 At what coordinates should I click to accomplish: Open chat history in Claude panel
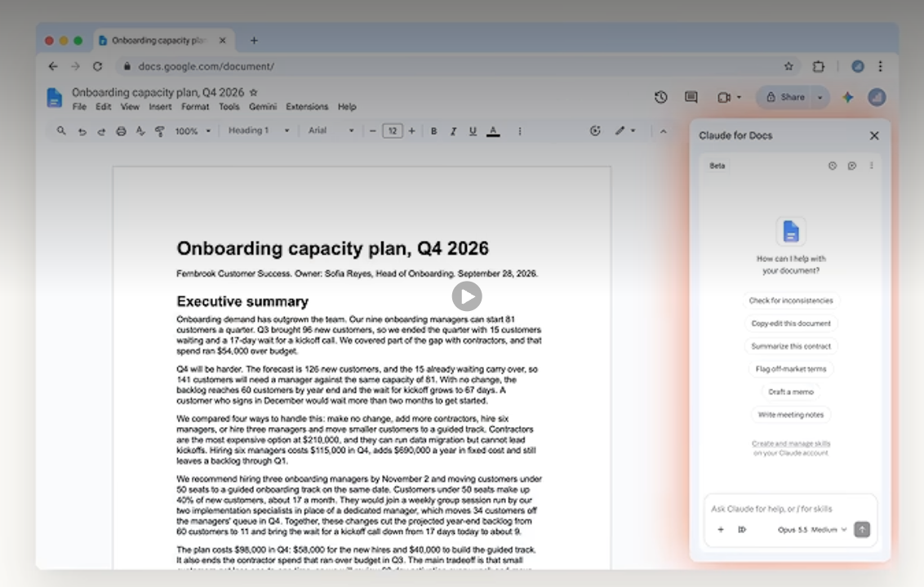click(x=833, y=167)
